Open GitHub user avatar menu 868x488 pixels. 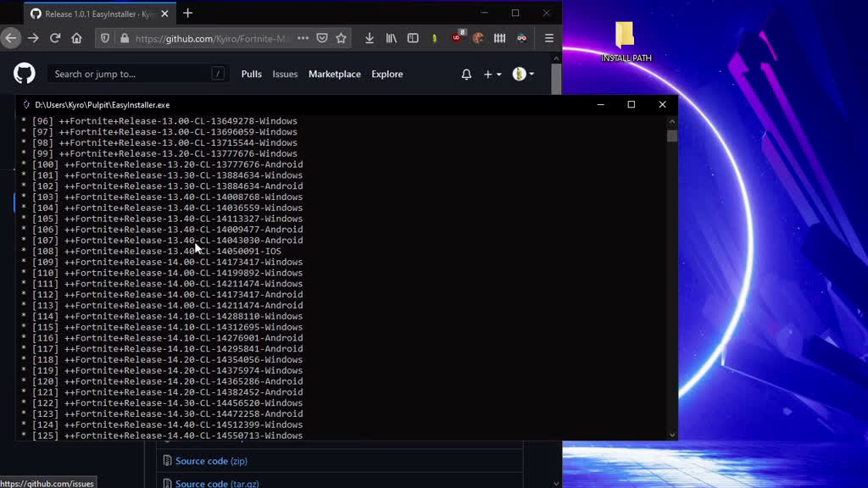(523, 74)
